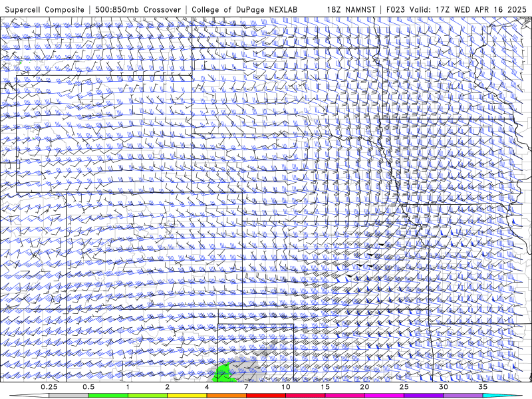
Task: Select the legend value "20"
Action: coord(364,387)
